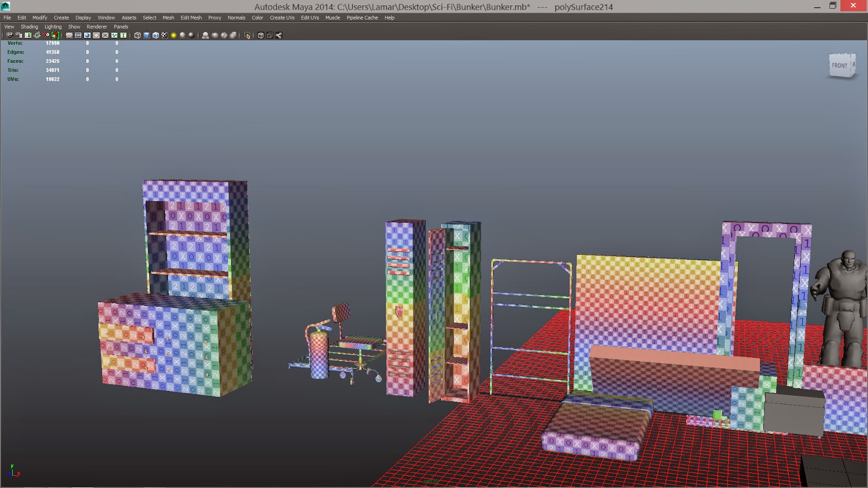This screenshot has width=868, height=488.
Task: Click the XYZ axis indicator in viewport corner
Action: pyautogui.click(x=14, y=470)
